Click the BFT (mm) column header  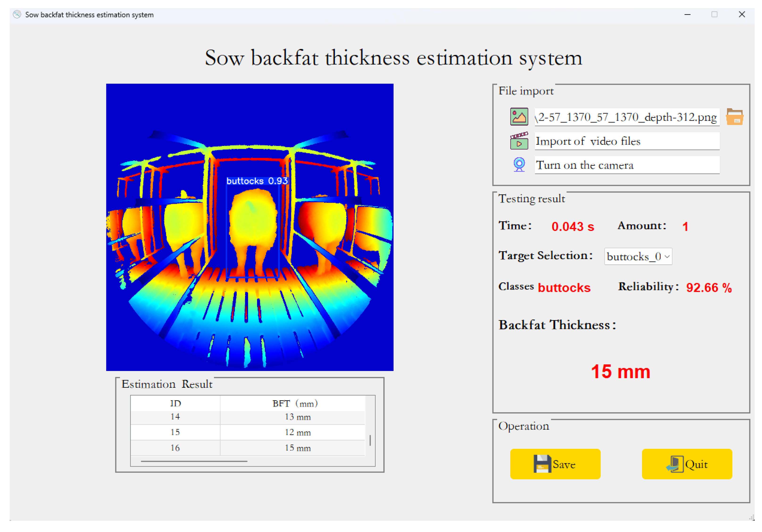pos(295,403)
